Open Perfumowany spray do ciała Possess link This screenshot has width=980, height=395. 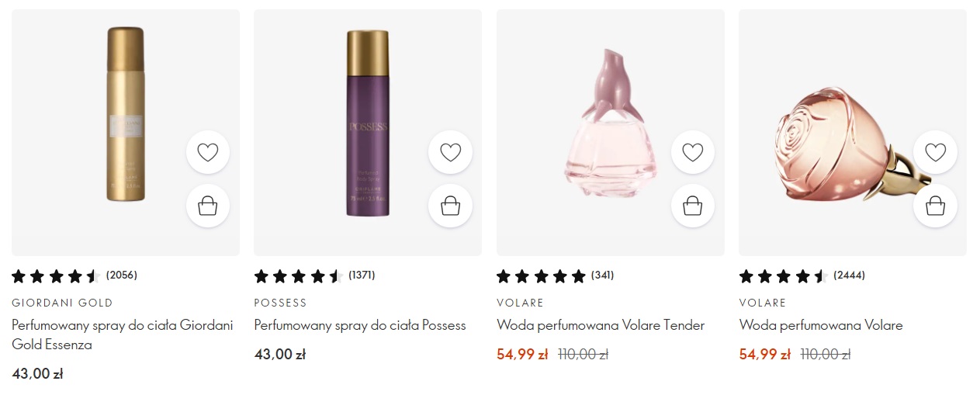pos(360,325)
